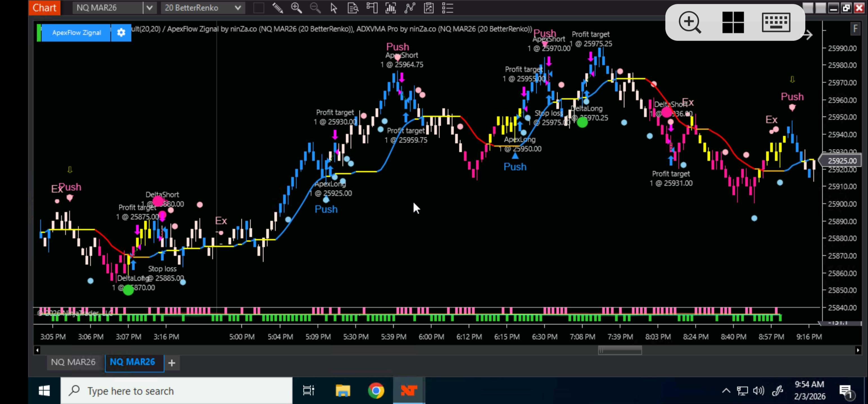Open the Data Series bars icon

coord(390,8)
